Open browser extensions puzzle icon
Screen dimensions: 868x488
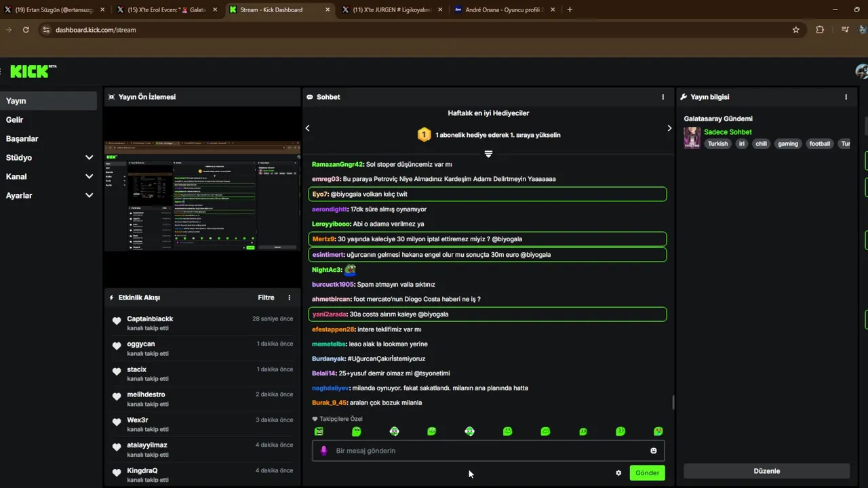tap(820, 30)
